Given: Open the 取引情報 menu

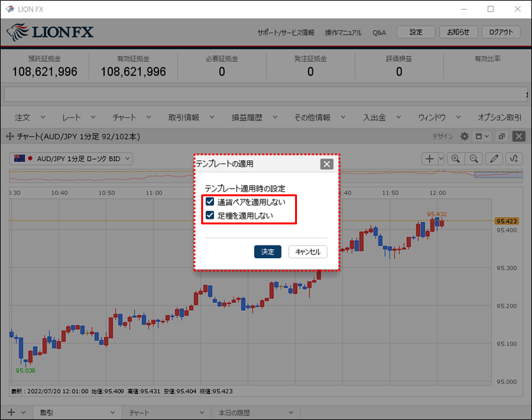Looking at the screenshot, I should pyautogui.click(x=191, y=118).
